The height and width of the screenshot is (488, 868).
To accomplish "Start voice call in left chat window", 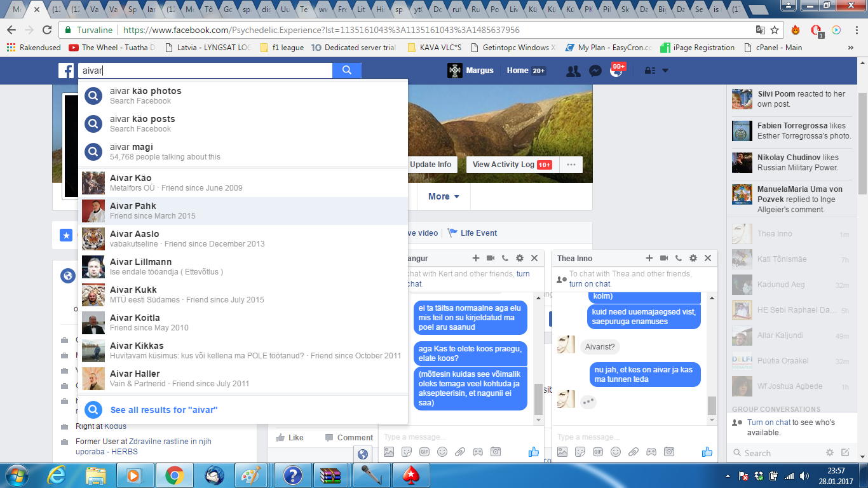I will click(x=505, y=258).
